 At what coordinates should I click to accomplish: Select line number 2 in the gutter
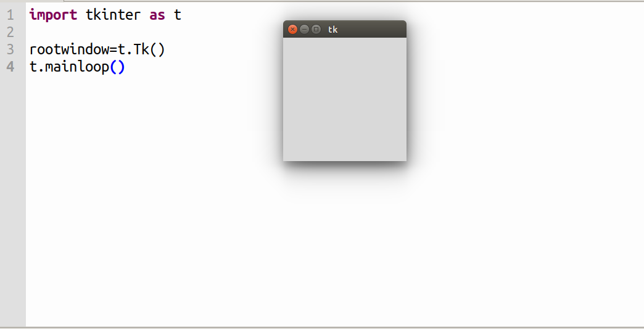click(x=10, y=33)
